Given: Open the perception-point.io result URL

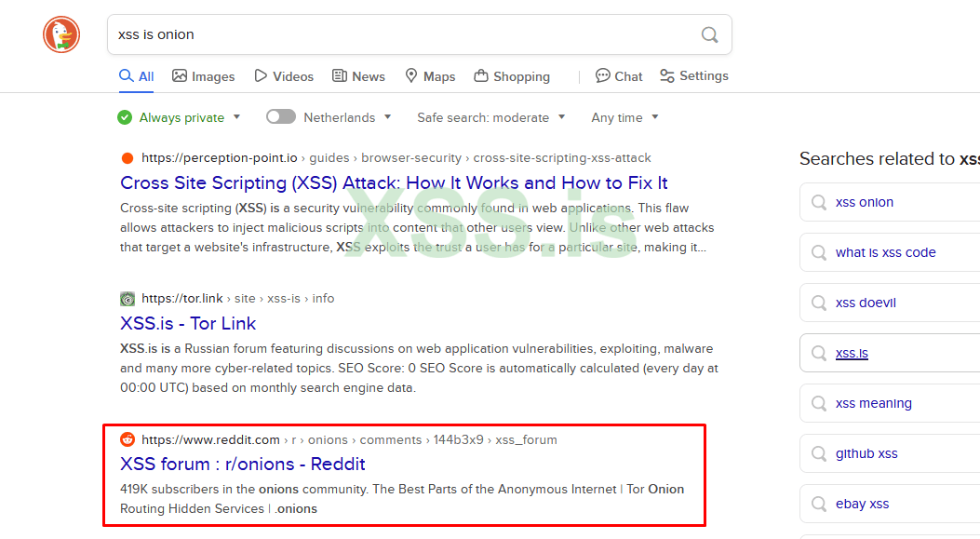Looking at the screenshot, I should pos(396,158).
